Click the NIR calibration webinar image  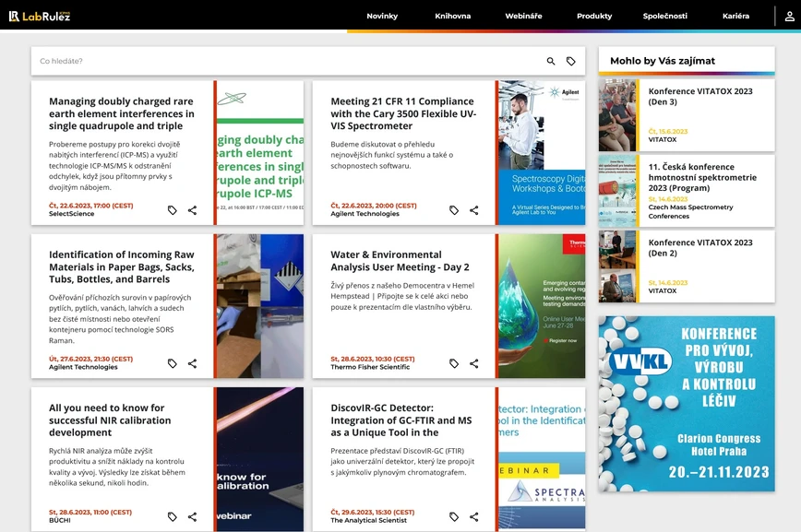click(x=260, y=459)
